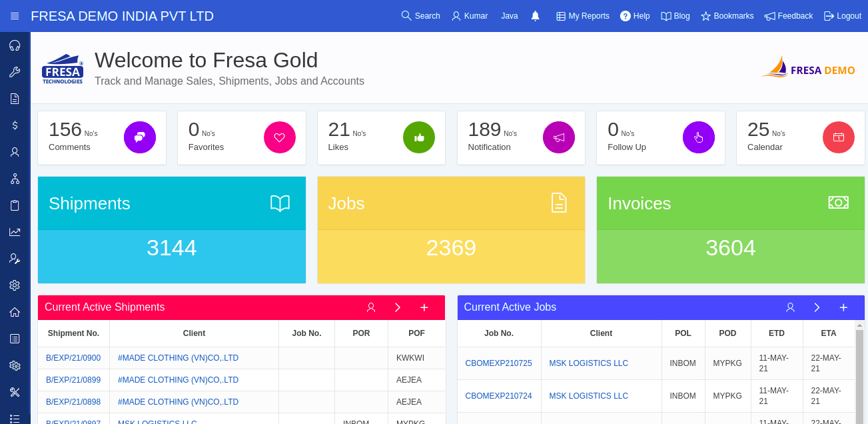Toggle the hamburger menu at top left

(x=15, y=15)
